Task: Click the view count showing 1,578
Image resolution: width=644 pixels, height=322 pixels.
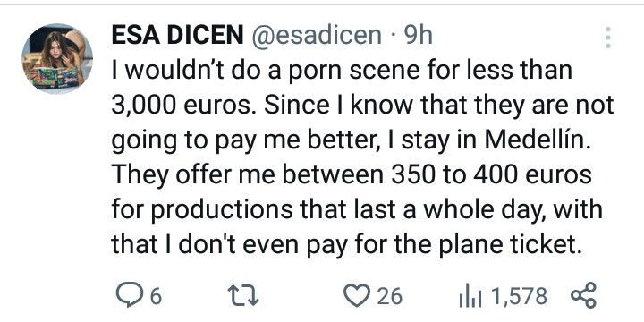Action: click(519, 296)
